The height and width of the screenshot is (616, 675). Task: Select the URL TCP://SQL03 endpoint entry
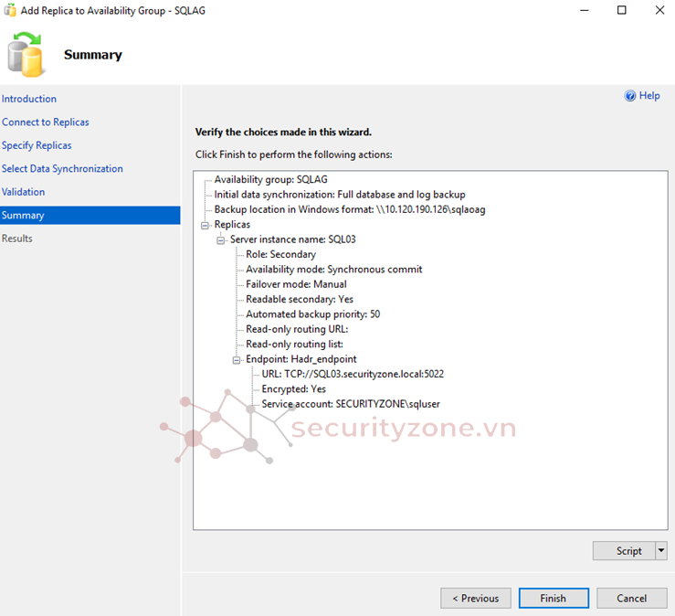tap(353, 374)
